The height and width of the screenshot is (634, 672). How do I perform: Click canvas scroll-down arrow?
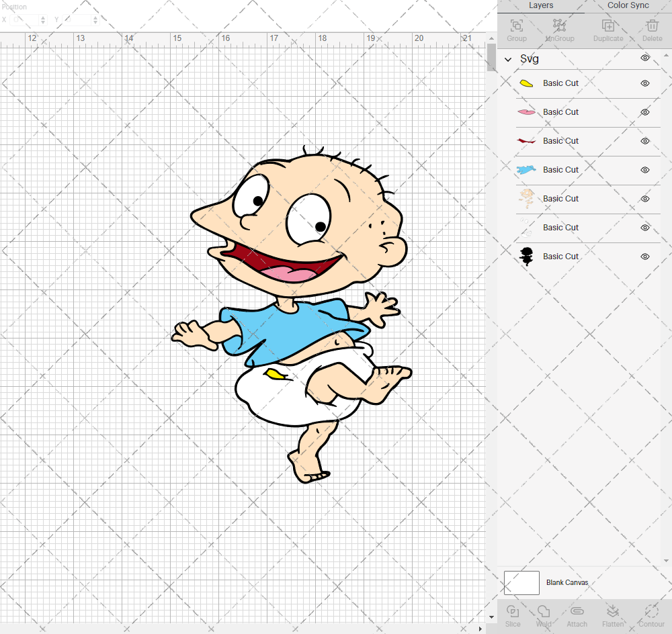[x=492, y=617]
